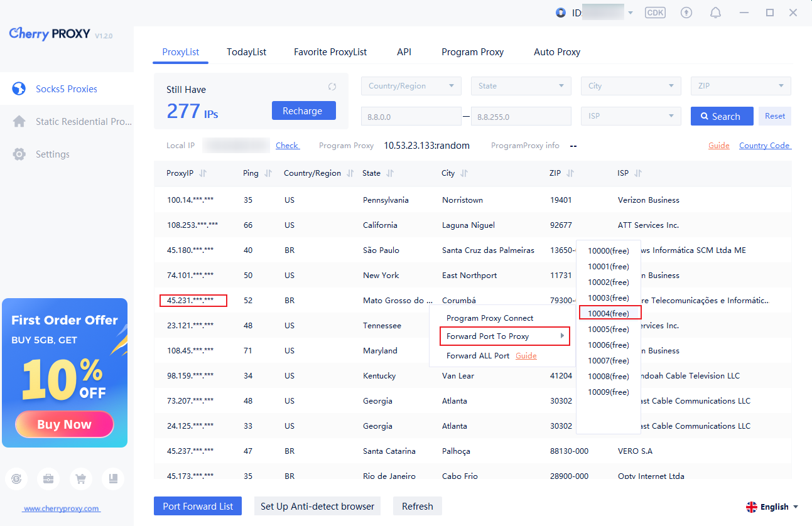Click the Recharge button
Screen dimensions: 812x526
tap(303, 110)
